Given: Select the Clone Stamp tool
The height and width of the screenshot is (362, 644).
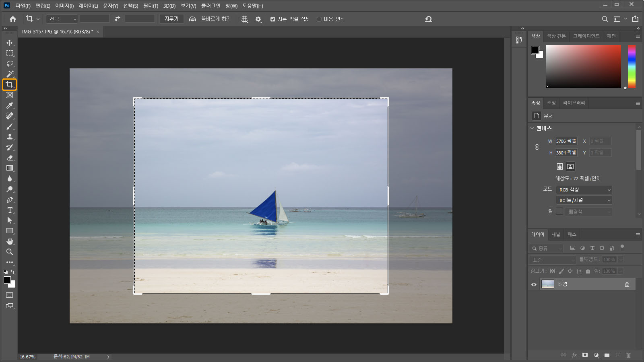Looking at the screenshot, I should (10, 137).
